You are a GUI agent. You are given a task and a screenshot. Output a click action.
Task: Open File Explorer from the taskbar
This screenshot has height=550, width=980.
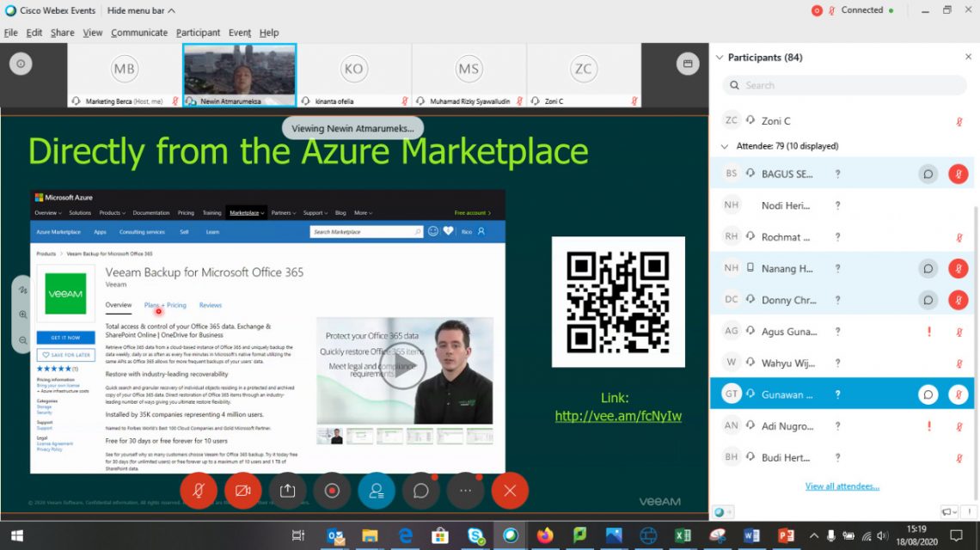(370, 535)
